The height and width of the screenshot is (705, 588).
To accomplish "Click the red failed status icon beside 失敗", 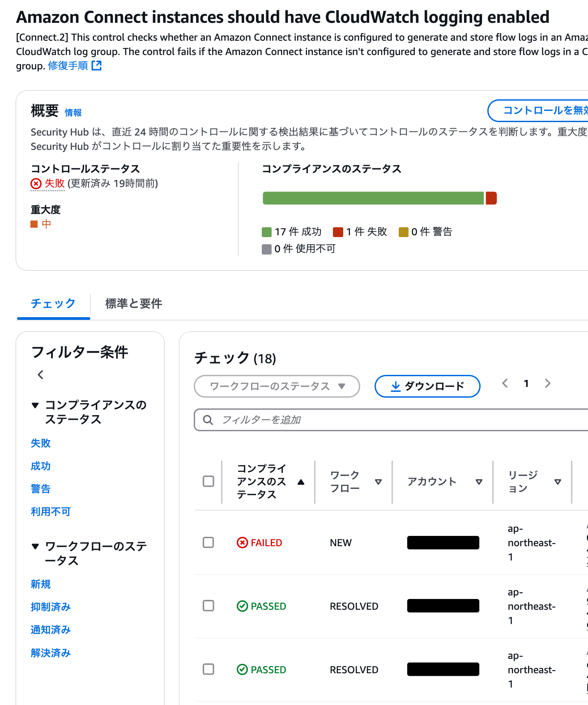I will [x=36, y=183].
